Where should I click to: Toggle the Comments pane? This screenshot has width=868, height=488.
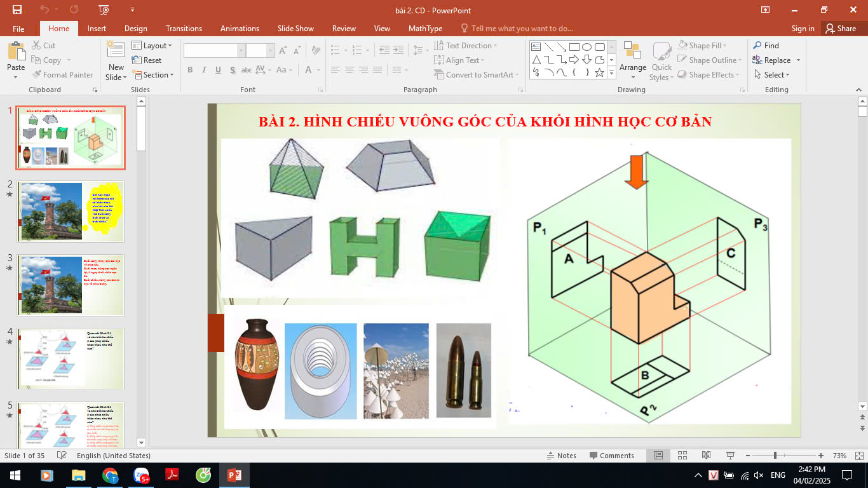[x=611, y=456]
